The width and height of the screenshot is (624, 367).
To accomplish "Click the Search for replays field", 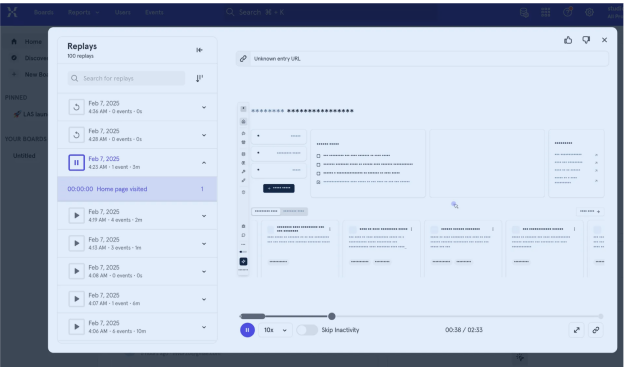I will [x=126, y=78].
